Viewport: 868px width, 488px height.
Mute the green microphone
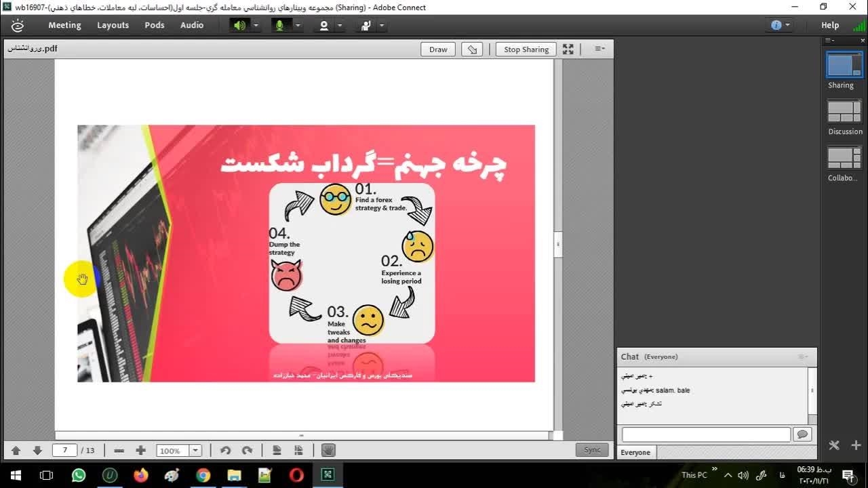(x=279, y=25)
